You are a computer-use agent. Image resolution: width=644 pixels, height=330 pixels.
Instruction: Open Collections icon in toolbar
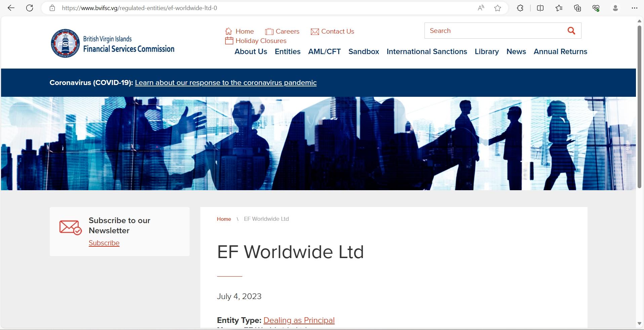point(577,8)
